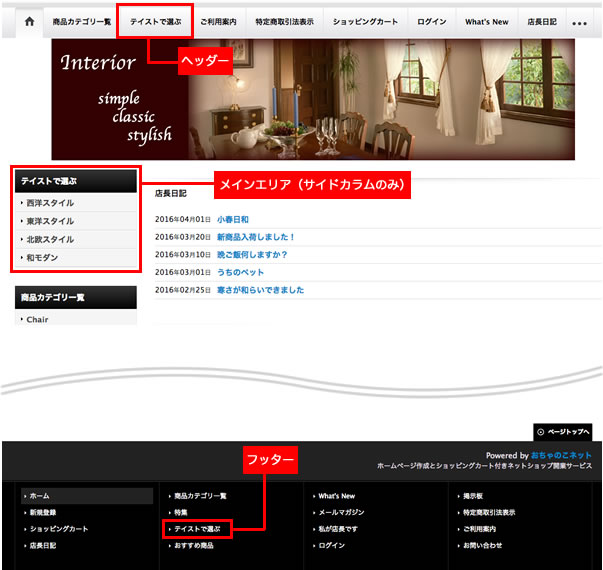Click date 2016年02月25日 in diary list
Image resolution: width=603 pixels, height=570 pixels.
coord(183,290)
